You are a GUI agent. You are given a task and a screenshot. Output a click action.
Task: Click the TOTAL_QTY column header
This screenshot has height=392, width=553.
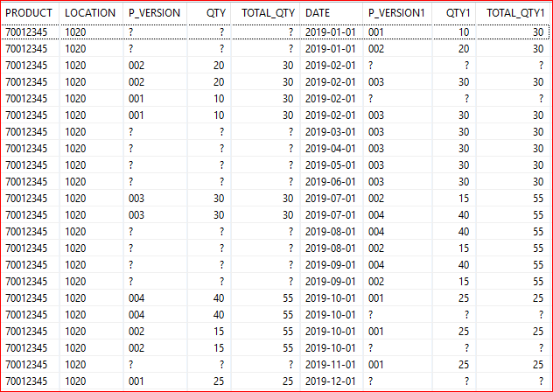tap(269, 13)
